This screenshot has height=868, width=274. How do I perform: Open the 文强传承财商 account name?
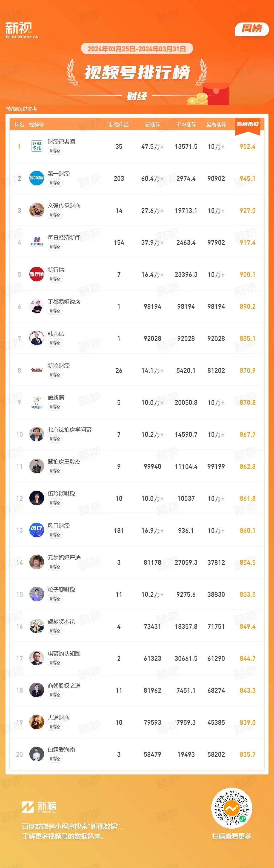(x=64, y=206)
